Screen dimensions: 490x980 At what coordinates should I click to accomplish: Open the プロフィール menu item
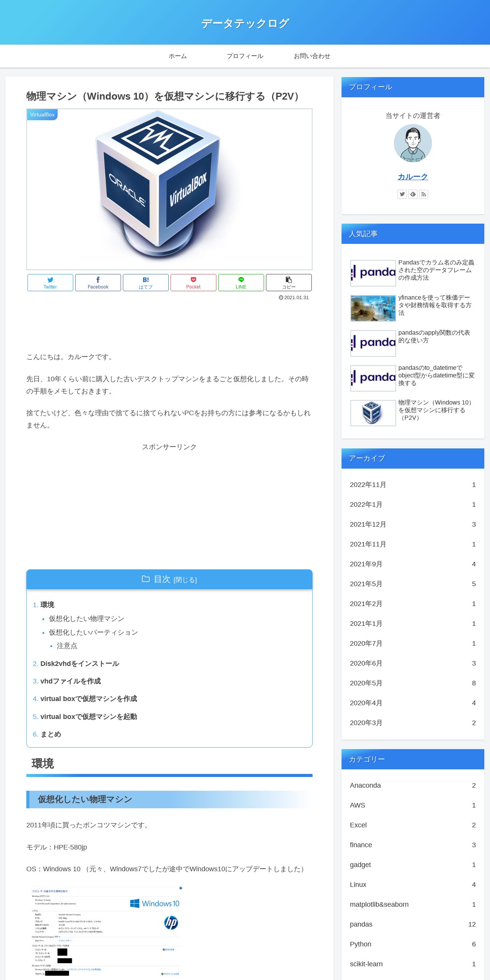(x=245, y=56)
